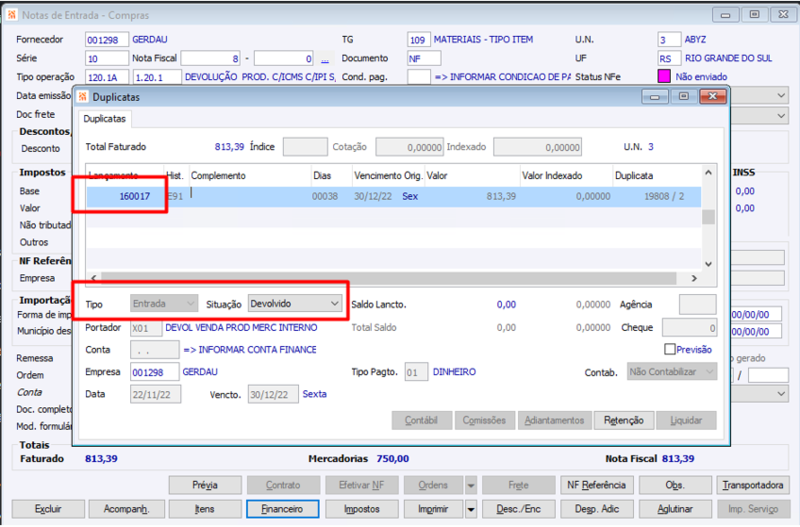
Task: Click the Duplicatas window title icon
Action: coord(83,96)
